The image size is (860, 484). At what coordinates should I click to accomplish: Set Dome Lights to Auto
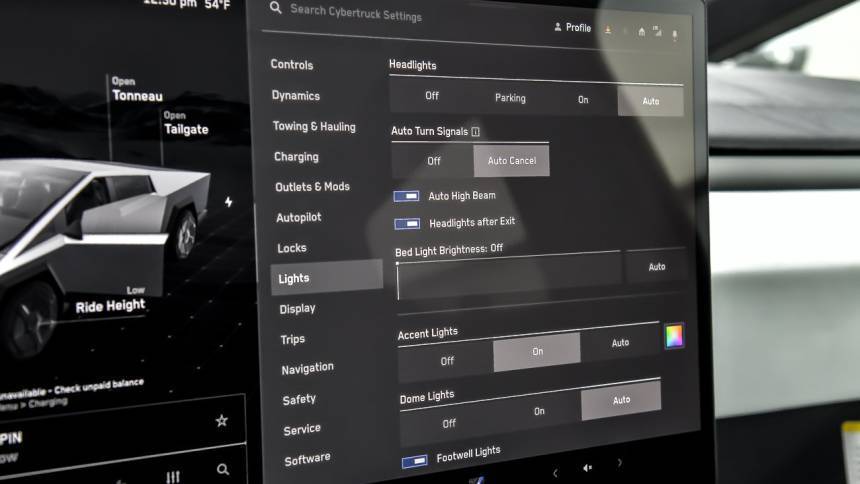coord(621,401)
